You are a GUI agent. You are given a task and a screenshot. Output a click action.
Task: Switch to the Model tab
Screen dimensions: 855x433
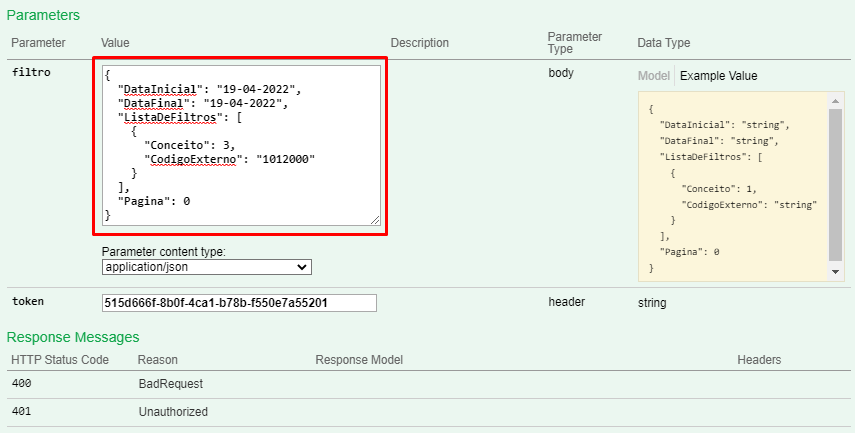[653, 76]
